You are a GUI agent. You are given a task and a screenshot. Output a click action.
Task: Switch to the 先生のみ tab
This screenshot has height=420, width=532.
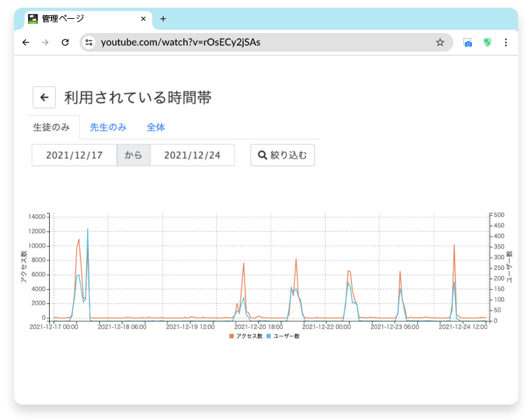click(x=108, y=127)
